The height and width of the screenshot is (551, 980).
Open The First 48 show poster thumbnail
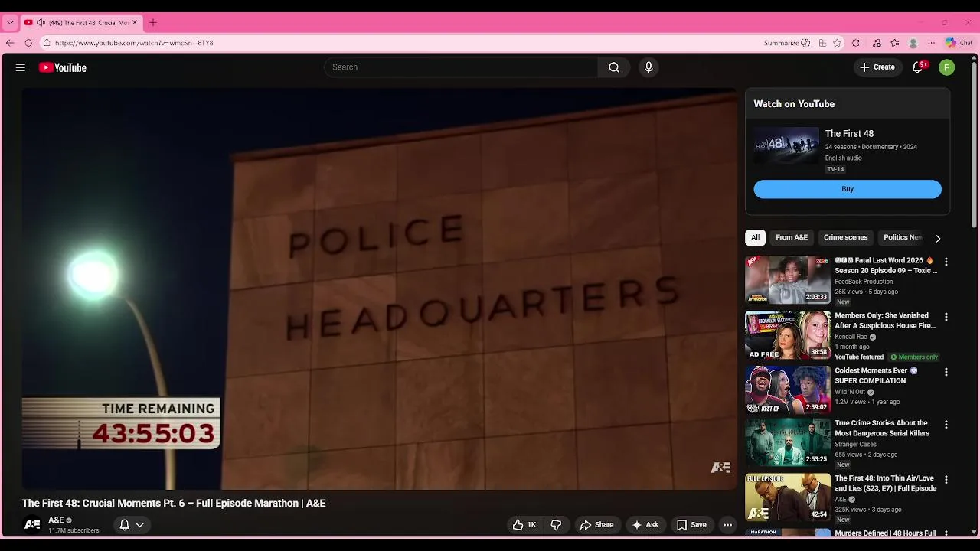coord(786,145)
